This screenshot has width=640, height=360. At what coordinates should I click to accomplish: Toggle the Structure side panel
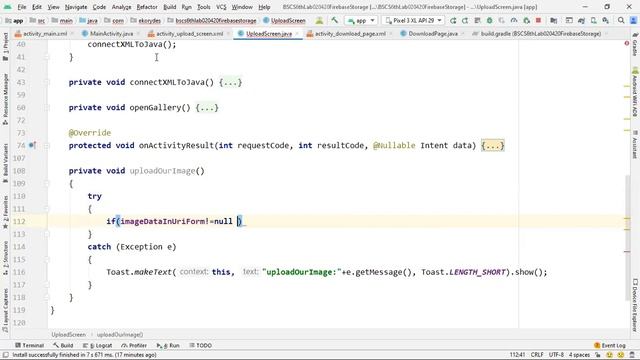[x=5, y=258]
